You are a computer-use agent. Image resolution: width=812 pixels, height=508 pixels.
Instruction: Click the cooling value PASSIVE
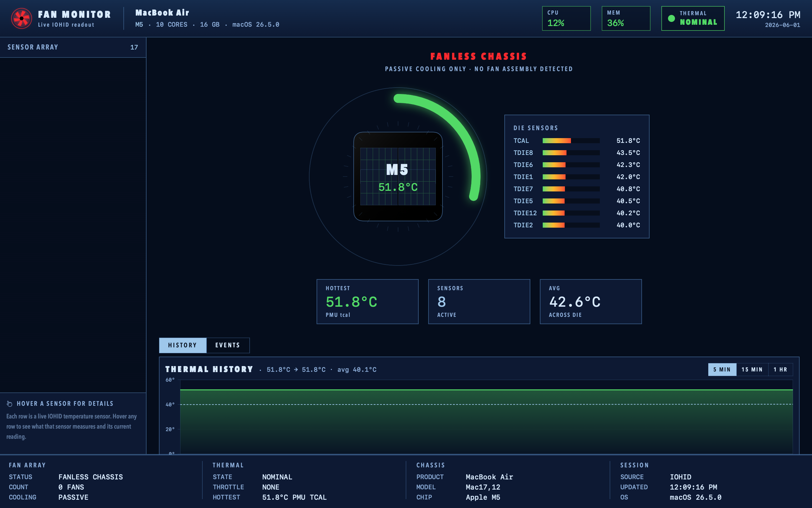74,497
